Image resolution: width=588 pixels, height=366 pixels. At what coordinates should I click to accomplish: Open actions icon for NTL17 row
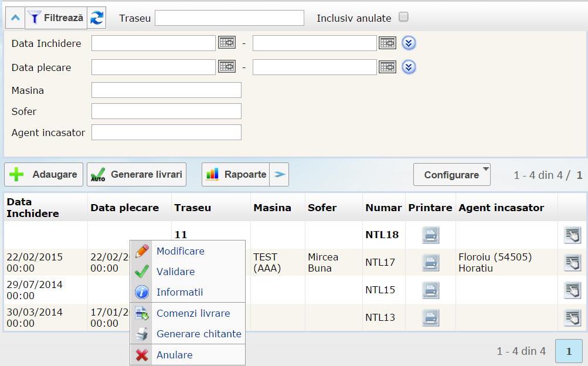(572, 262)
